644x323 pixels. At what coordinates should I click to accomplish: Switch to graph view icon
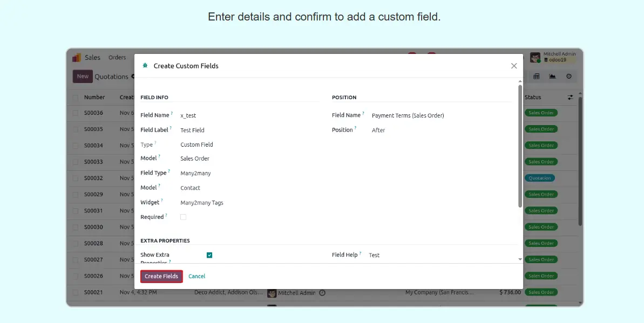pyautogui.click(x=552, y=77)
